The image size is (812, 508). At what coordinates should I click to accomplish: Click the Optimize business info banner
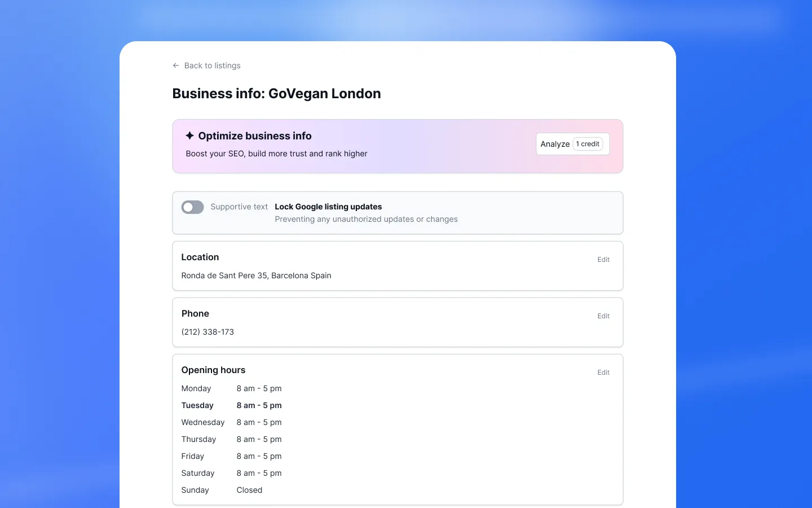(x=398, y=146)
